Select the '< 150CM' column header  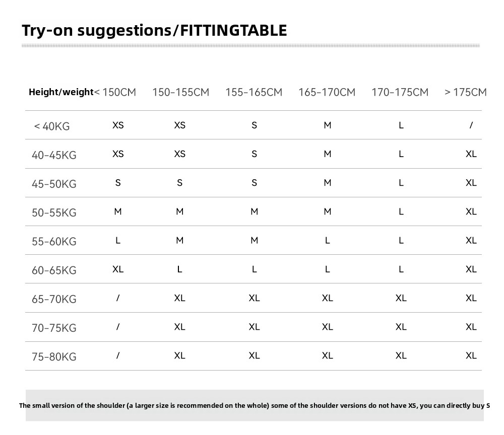[115, 93]
